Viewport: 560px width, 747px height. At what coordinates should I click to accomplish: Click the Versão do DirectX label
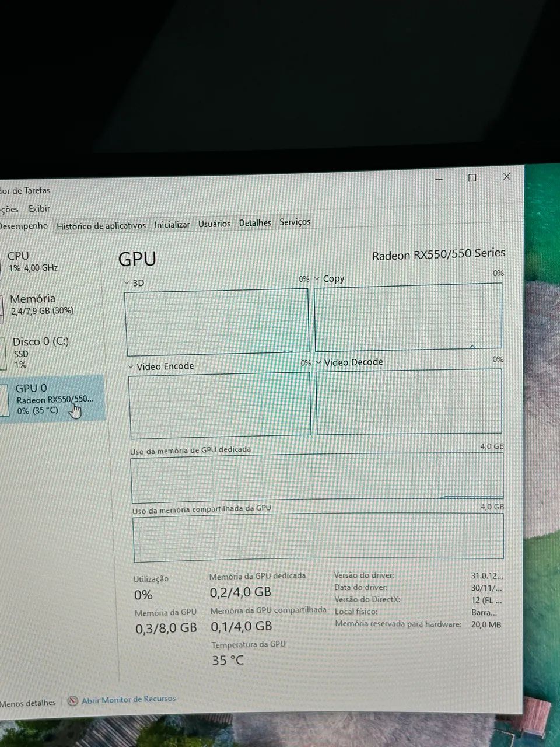[x=367, y=599]
